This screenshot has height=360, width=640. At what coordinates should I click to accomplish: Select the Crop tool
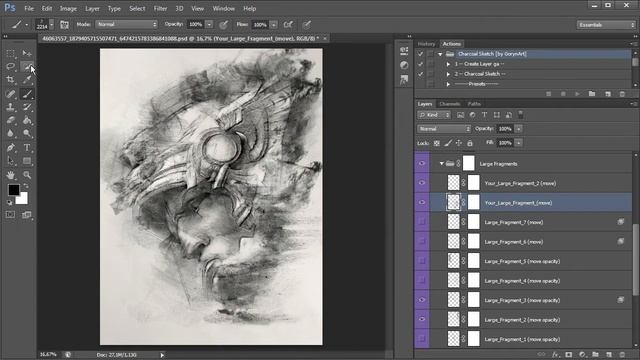point(10,80)
